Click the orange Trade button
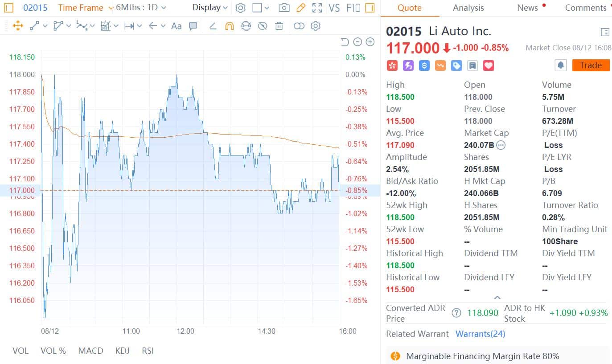This screenshot has height=364, width=612. 590,65
